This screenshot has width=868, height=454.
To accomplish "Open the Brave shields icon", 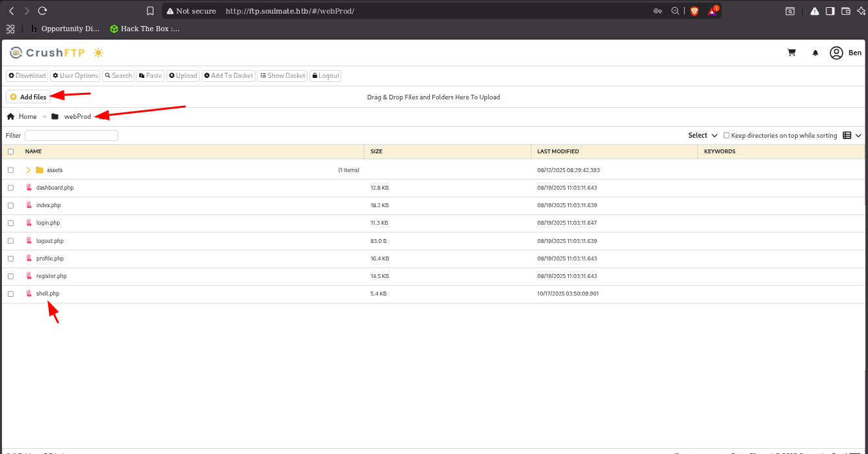I will 694,11.
